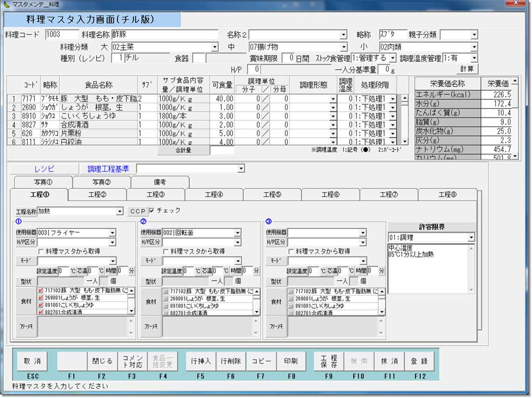Switch to the 工程⑥ tab

tap(331, 194)
